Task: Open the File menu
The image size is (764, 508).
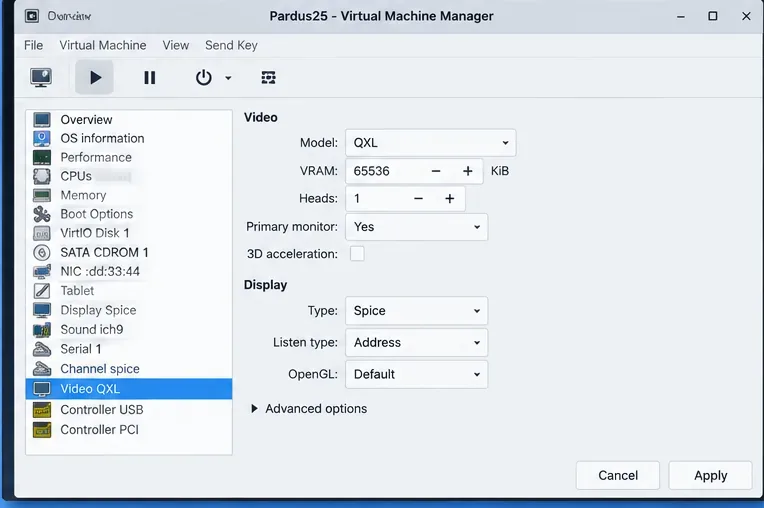Action: (x=34, y=45)
